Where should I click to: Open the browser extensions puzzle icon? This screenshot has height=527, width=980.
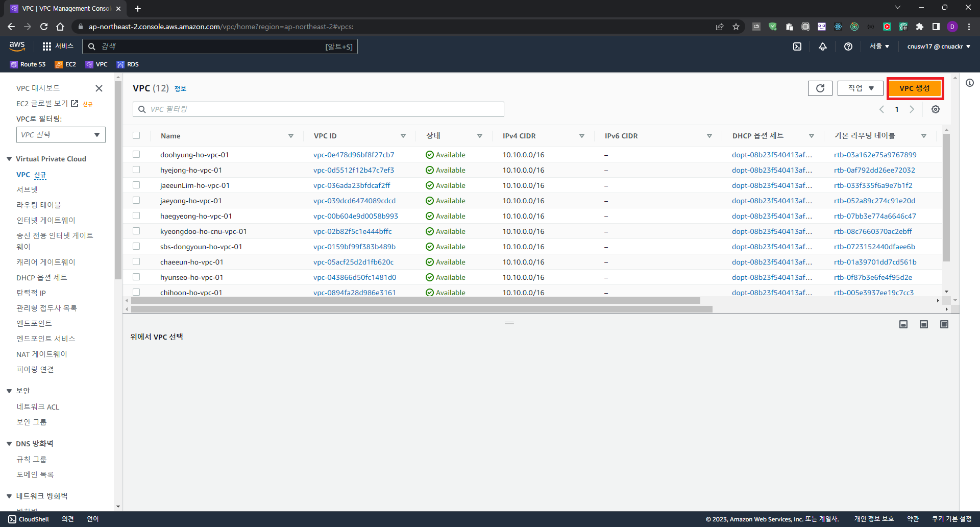pyautogui.click(x=920, y=27)
